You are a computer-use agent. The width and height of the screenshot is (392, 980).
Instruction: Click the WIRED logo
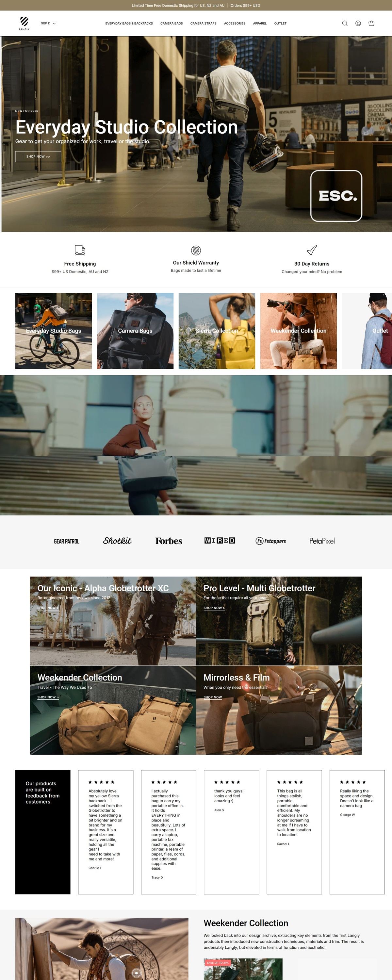pyautogui.click(x=220, y=541)
